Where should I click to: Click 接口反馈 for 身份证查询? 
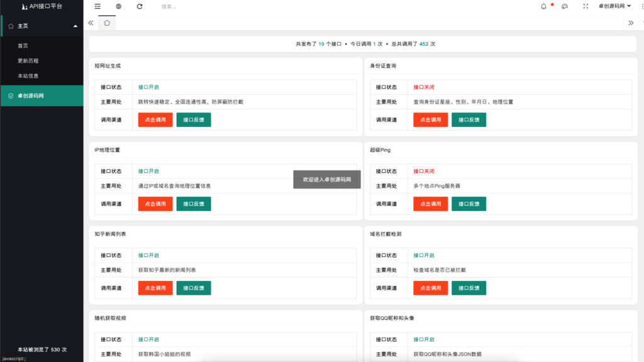click(469, 120)
